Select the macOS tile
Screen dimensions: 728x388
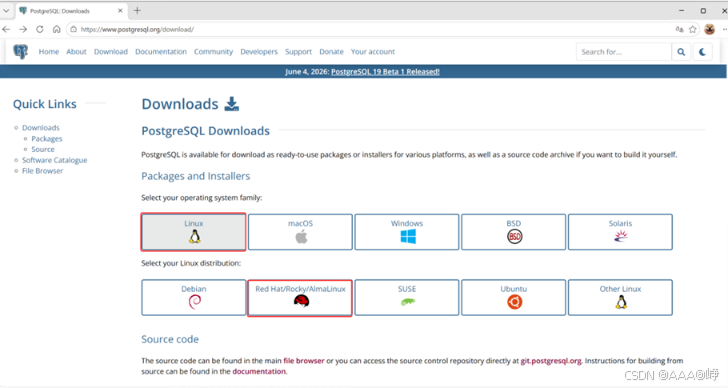[300, 232]
